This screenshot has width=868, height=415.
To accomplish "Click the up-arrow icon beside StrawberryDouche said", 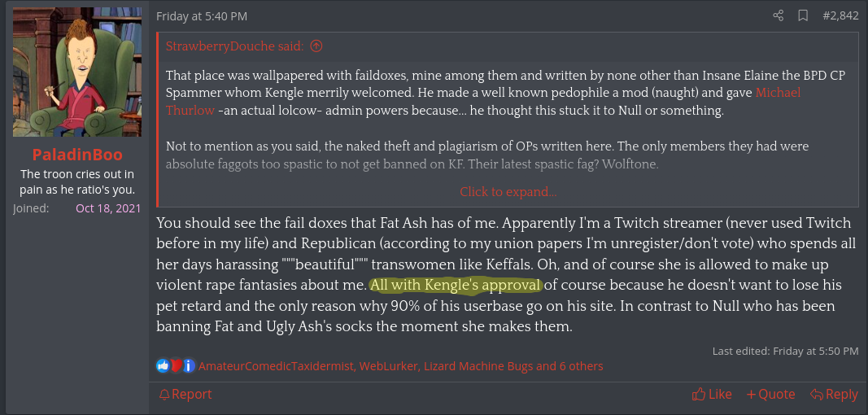I will point(316,46).
